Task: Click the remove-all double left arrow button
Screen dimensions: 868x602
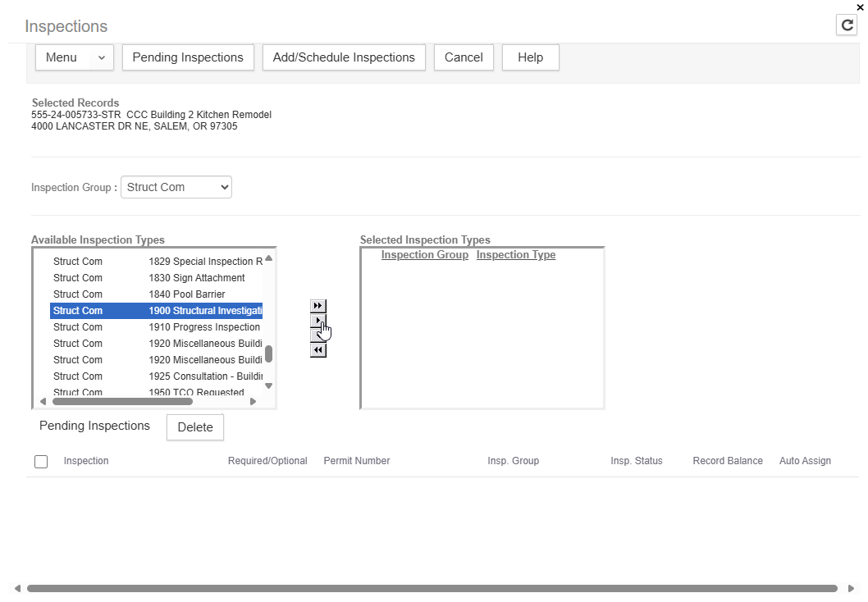Action: click(x=318, y=350)
